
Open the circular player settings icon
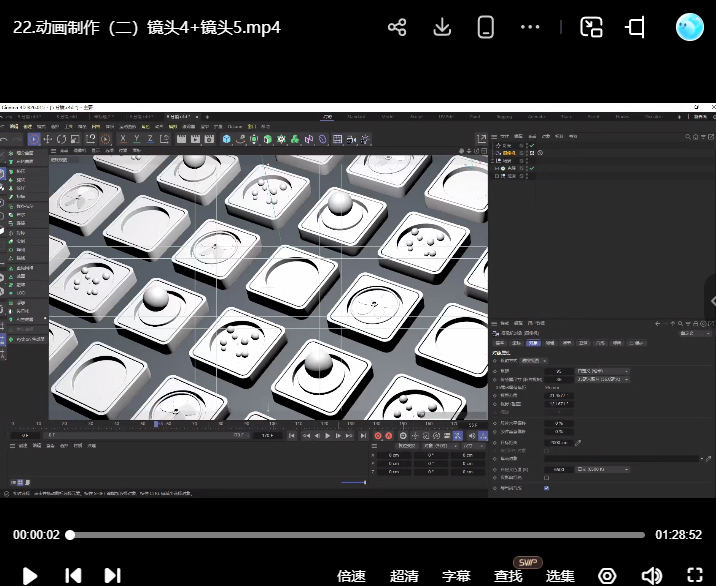[607, 576]
